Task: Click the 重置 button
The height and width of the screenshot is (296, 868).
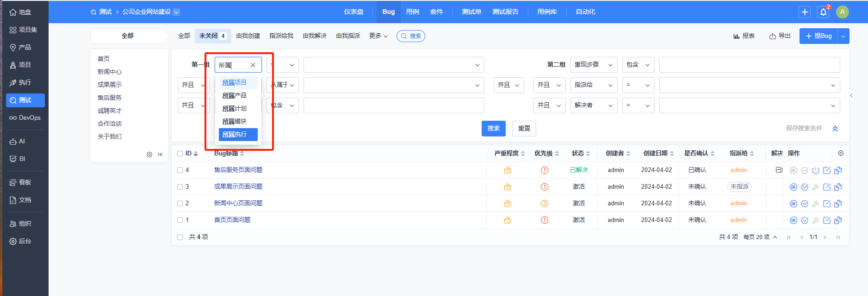Action: pyautogui.click(x=524, y=129)
